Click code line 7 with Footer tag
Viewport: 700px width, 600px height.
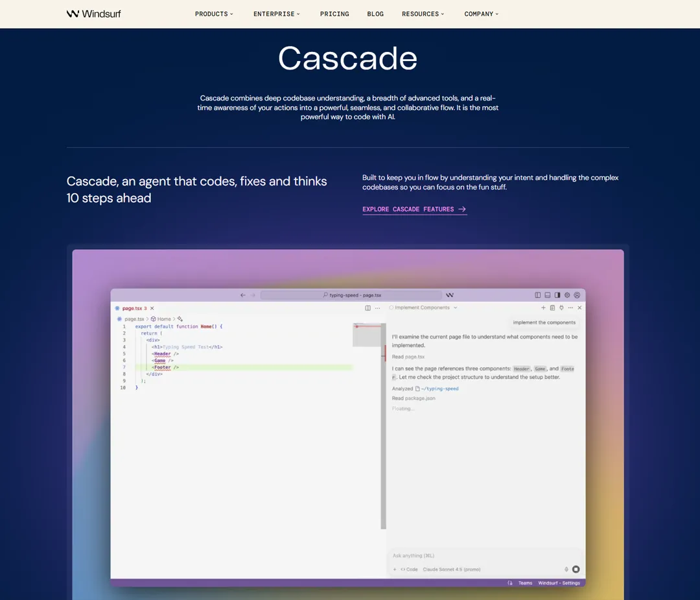[244, 367]
